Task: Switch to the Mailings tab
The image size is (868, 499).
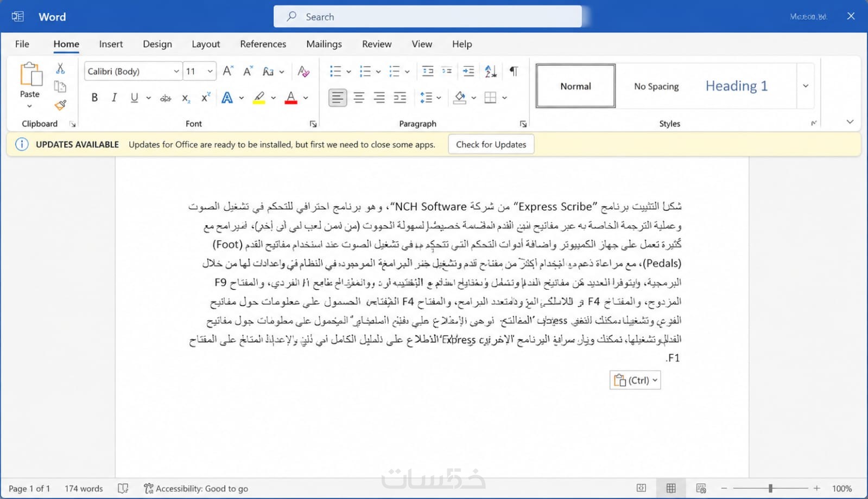Action: (x=324, y=44)
